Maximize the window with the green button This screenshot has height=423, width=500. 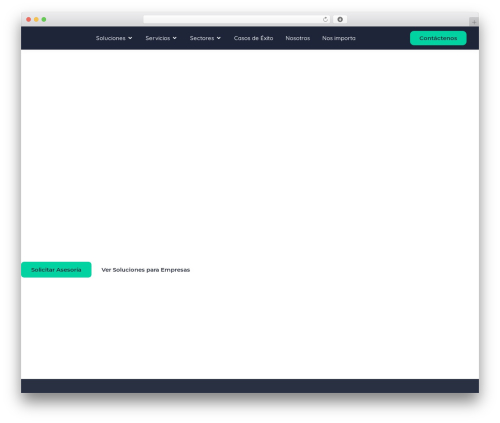point(44,20)
